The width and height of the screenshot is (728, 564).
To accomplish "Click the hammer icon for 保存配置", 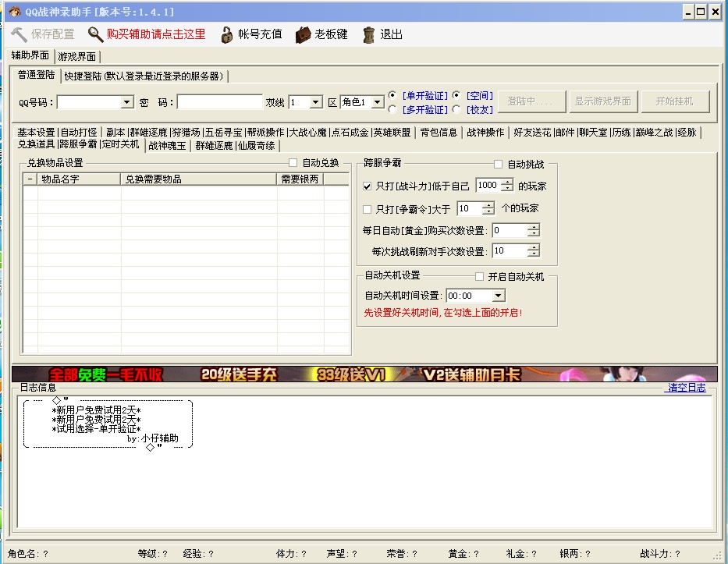I will point(20,34).
